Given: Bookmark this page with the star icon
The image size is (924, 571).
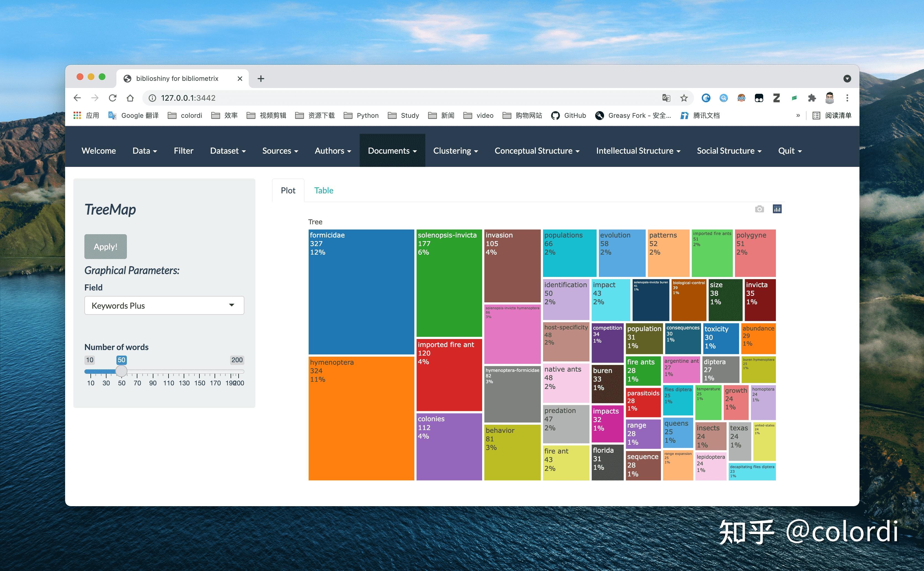Looking at the screenshot, I should 684,98.
